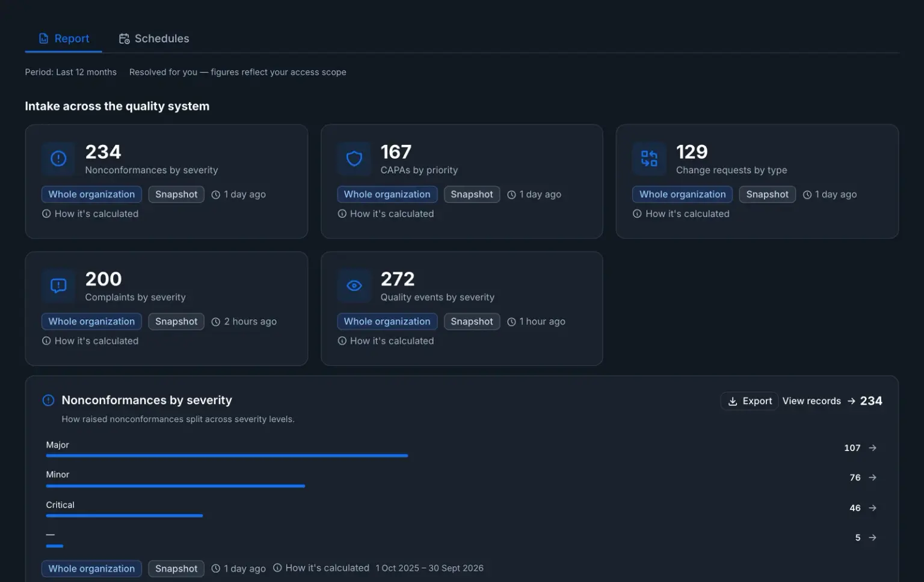Viewport: 924px width, 582px height.
Task: Open How it's calculated on Complaints card
Action: [90, 341]
